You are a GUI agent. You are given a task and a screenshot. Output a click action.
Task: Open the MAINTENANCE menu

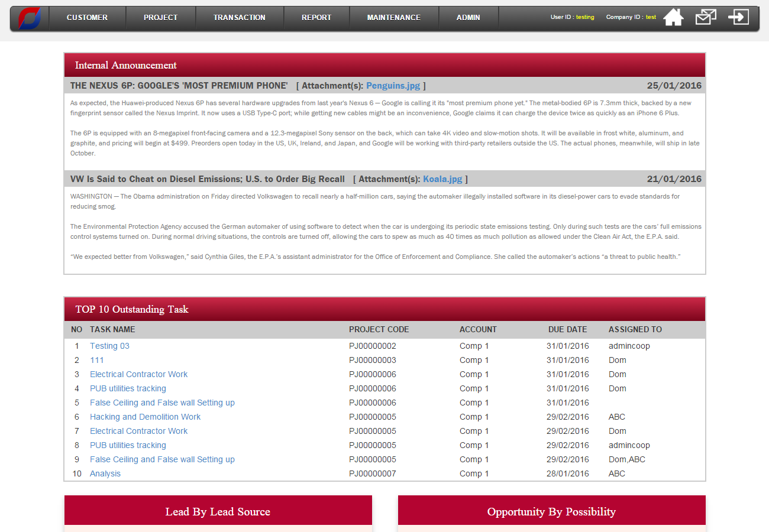pos(393,18)
